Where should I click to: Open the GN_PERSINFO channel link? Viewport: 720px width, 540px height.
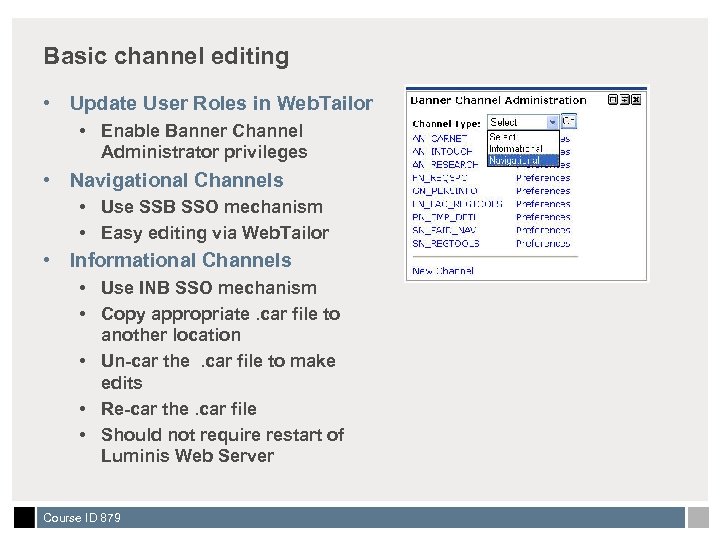[x=445, y=191]
